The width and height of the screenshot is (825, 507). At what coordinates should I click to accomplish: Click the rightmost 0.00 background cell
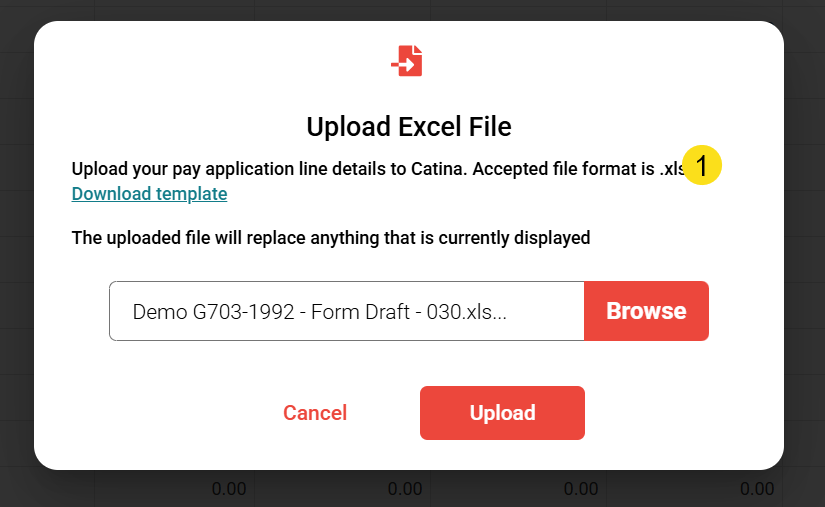pyautogui.click(x=756, y=489)
